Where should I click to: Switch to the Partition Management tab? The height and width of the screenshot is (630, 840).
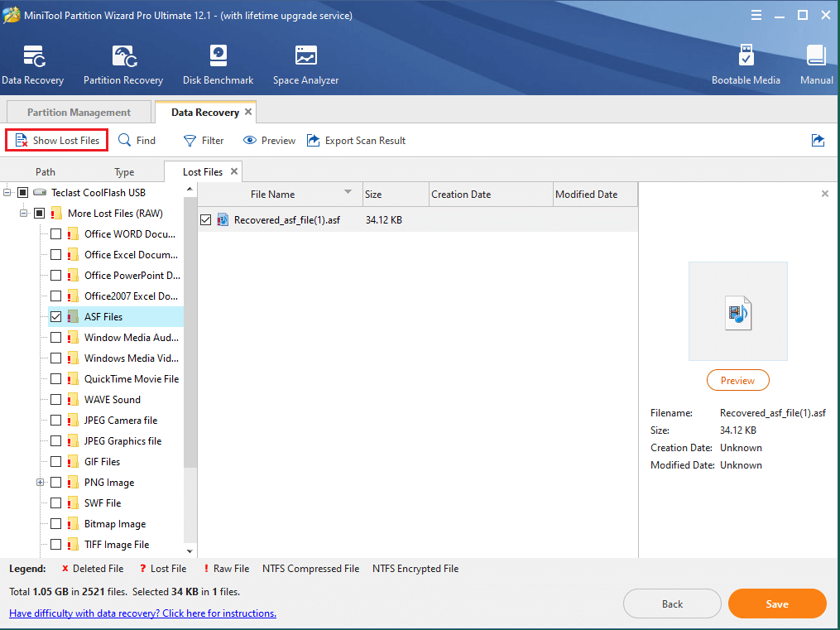coord(79,112)
